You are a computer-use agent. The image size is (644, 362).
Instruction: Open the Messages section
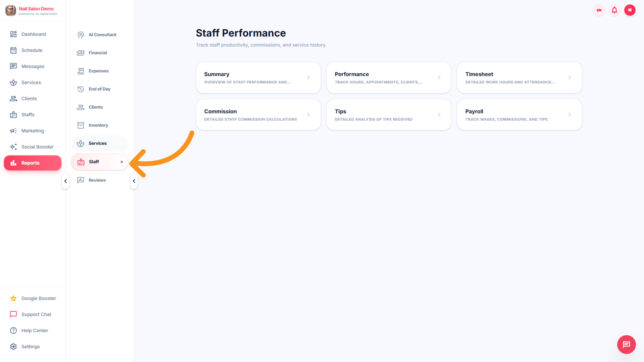click(x=33, y=66)
